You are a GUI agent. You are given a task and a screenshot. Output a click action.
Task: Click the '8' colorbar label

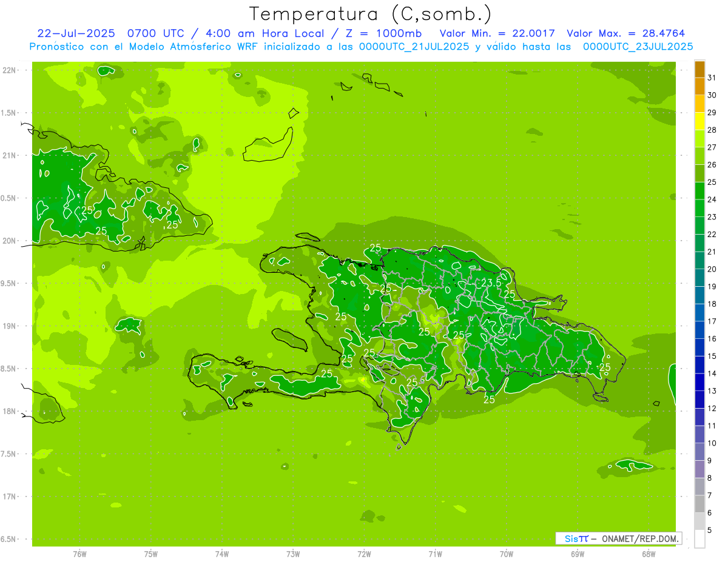click(x=709, y=478)
